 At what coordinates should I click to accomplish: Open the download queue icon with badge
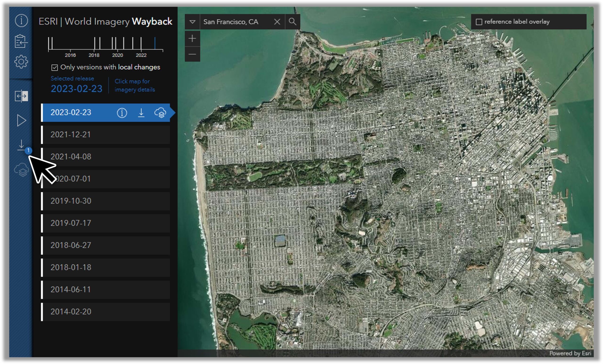pos(22,145)
